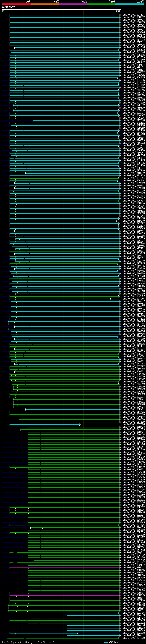Screen dimensions: 146x644
Task: Open hit UniRef100_P08135
Action: 134,22
